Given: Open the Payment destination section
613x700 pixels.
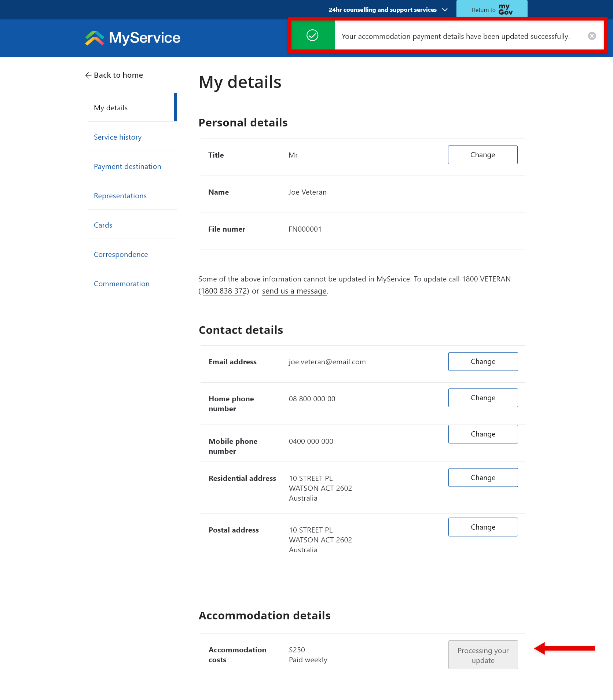Looking at the screenshot, I should tap(127, 166).
